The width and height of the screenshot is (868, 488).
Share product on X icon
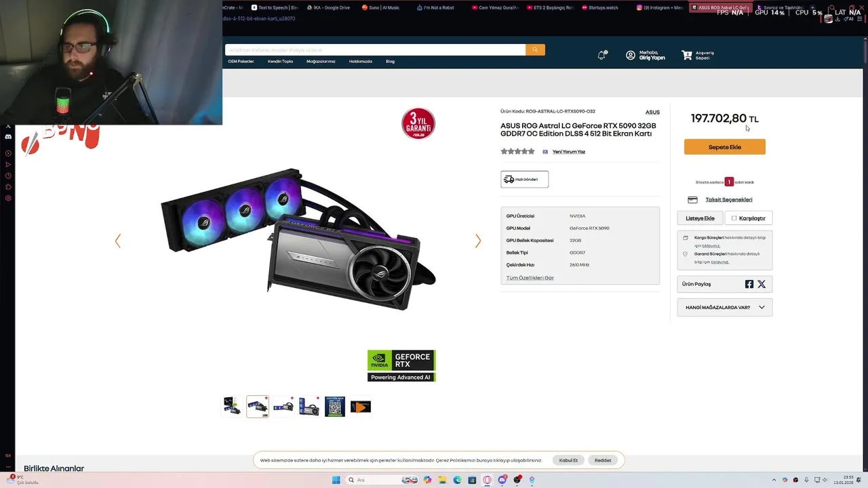762,284
